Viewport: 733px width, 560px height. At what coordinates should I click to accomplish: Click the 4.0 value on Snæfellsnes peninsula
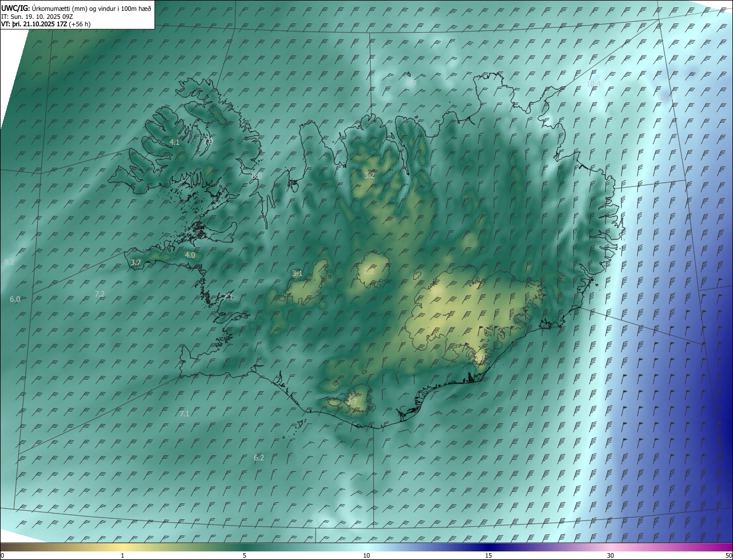click(190, 255)
